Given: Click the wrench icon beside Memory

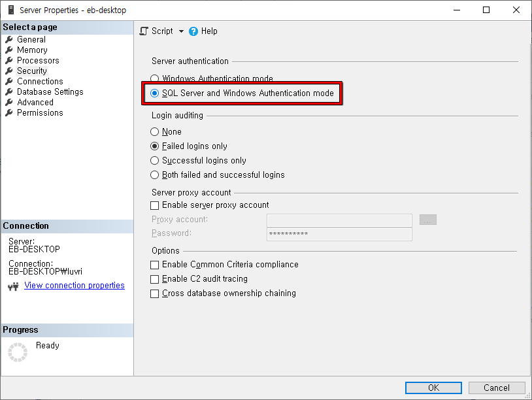Looking at the screenshot, I should 9,50.
